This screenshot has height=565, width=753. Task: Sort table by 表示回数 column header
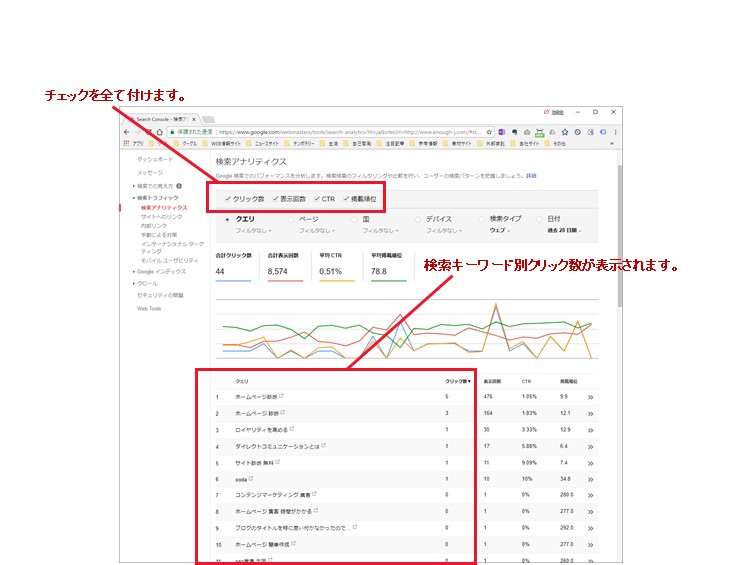click(492, 382)
